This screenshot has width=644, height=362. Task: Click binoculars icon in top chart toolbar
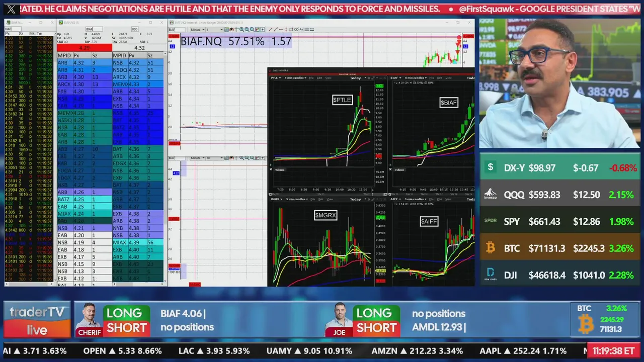pos(231,29)
